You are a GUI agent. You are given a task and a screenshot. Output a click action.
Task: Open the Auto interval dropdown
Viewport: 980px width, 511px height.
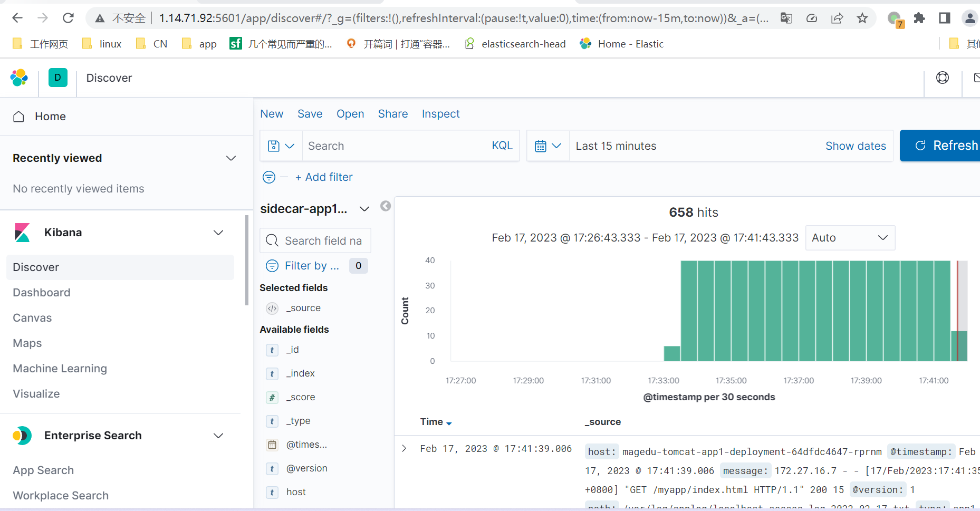point(850,238)
